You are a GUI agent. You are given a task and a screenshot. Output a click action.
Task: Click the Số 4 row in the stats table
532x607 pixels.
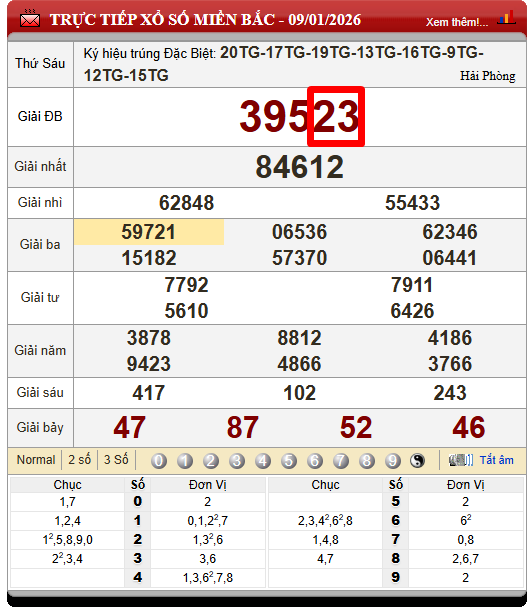point(137,578)
